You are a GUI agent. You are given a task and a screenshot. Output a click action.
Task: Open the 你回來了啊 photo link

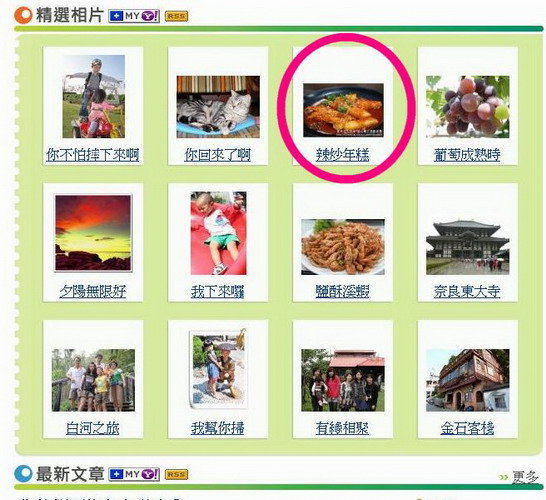coord(217,155)
